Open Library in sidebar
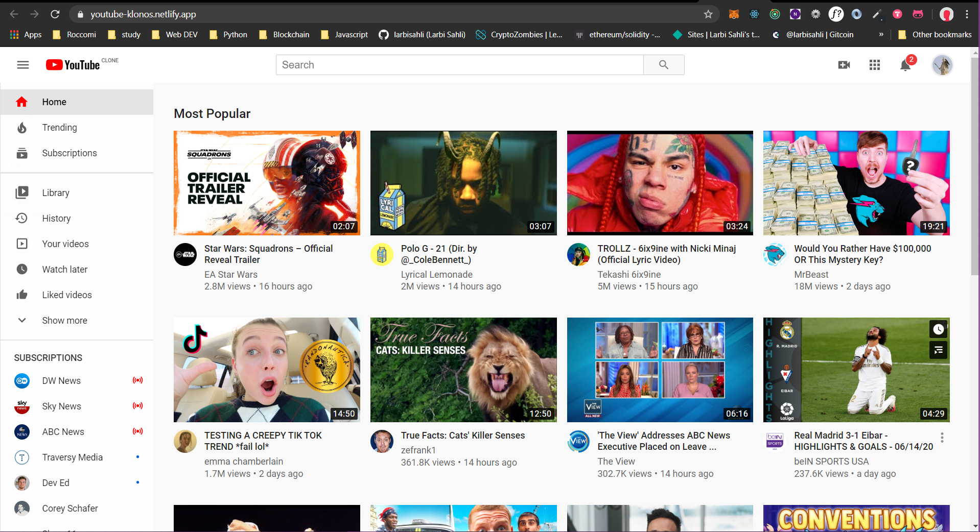Screen dimensions: 980x532 pos(77,193)
